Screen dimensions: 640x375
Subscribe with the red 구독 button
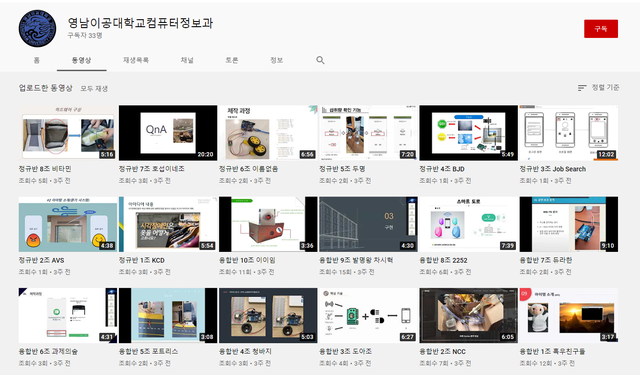coord(601,29)
